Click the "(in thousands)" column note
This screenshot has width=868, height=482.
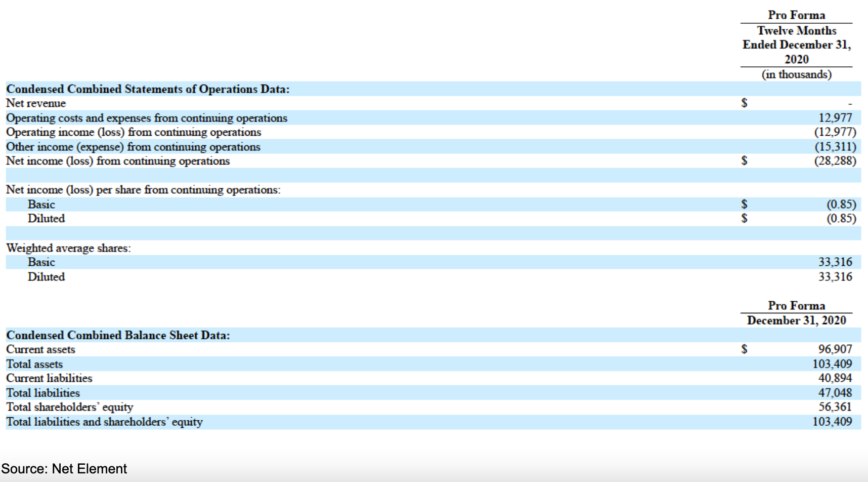[796, 74]
